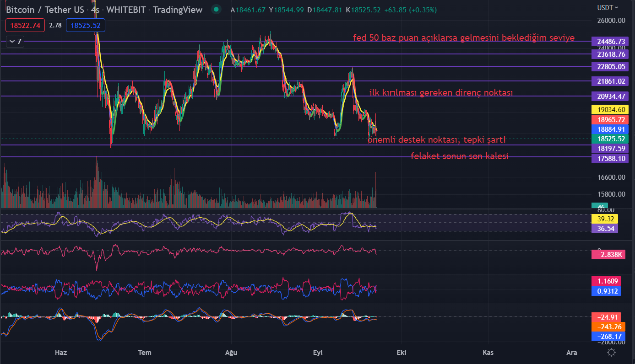Click the yellow 19034.60 price label
The image size is (635, 364).
tap(610, 109)
